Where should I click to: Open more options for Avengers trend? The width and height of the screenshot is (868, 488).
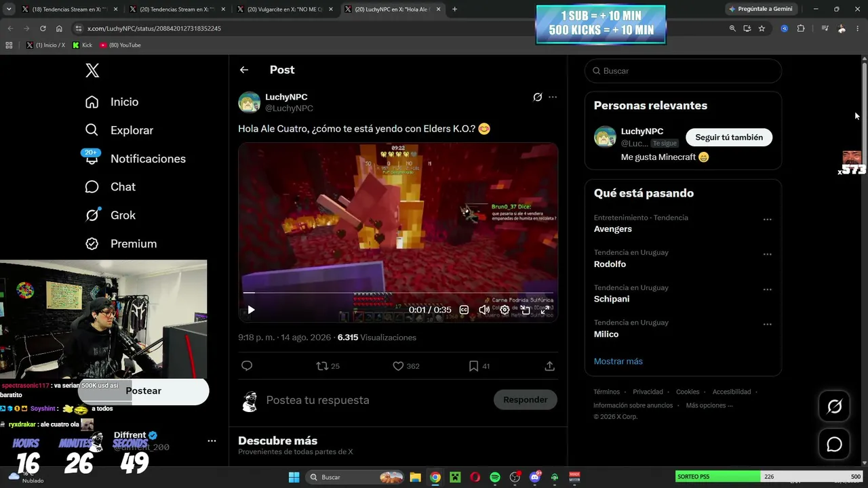[x=768, y=220]
